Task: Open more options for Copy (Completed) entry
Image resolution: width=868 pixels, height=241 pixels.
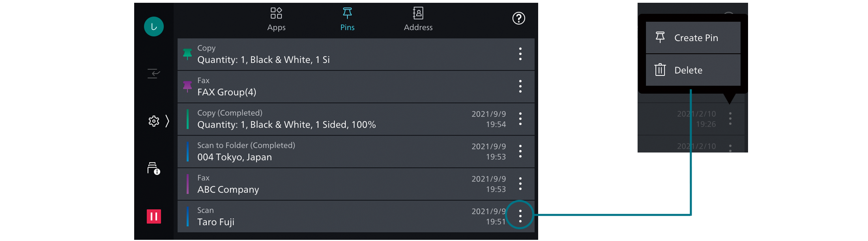Action: click(520, 119)
